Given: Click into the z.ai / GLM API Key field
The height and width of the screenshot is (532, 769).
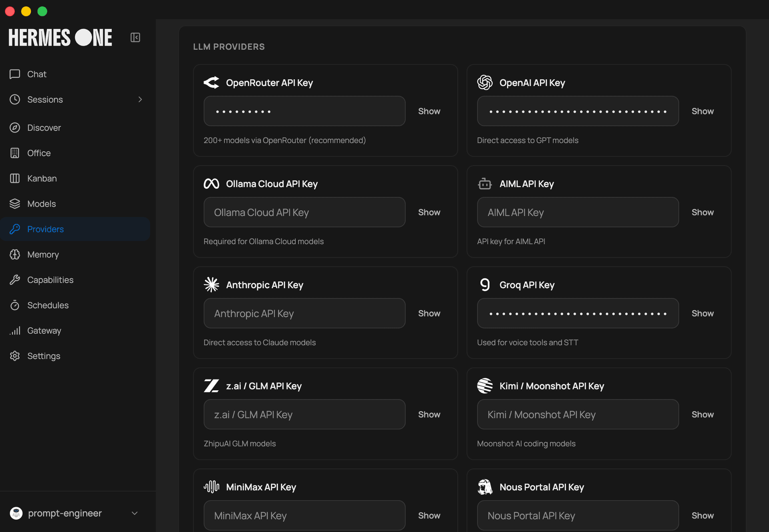Looking at the screenshot, I should [x=304, y=414].
